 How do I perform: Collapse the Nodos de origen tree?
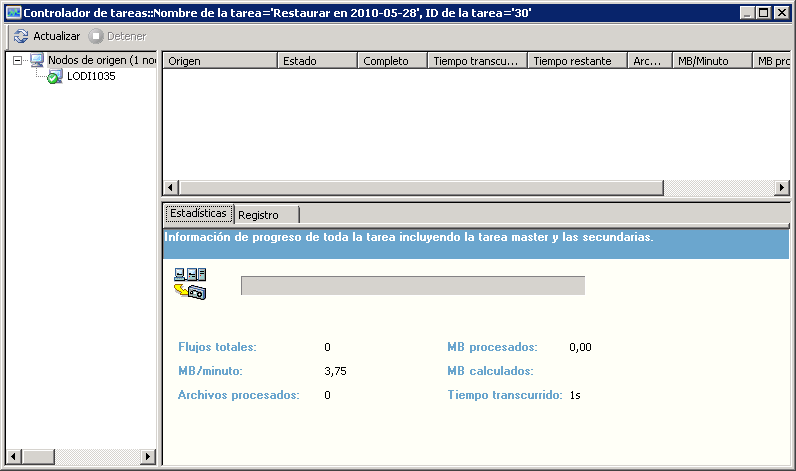click(17, 60)
